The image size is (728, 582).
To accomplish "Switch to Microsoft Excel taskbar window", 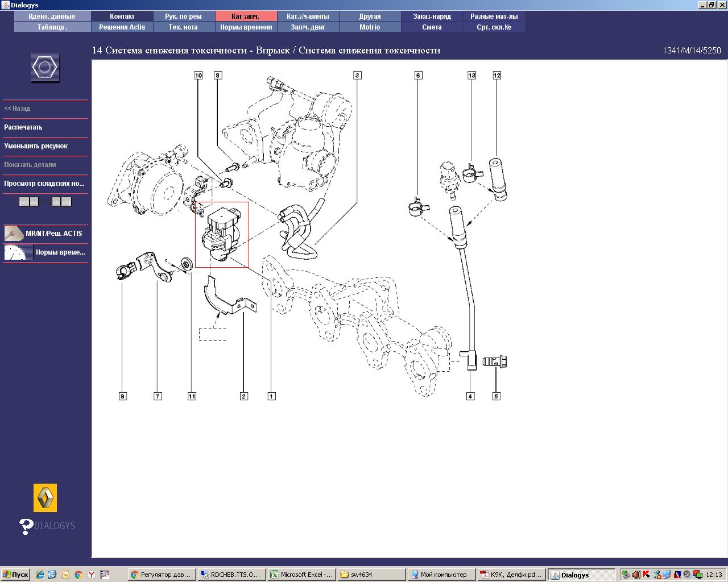I will tap(301, 575).
